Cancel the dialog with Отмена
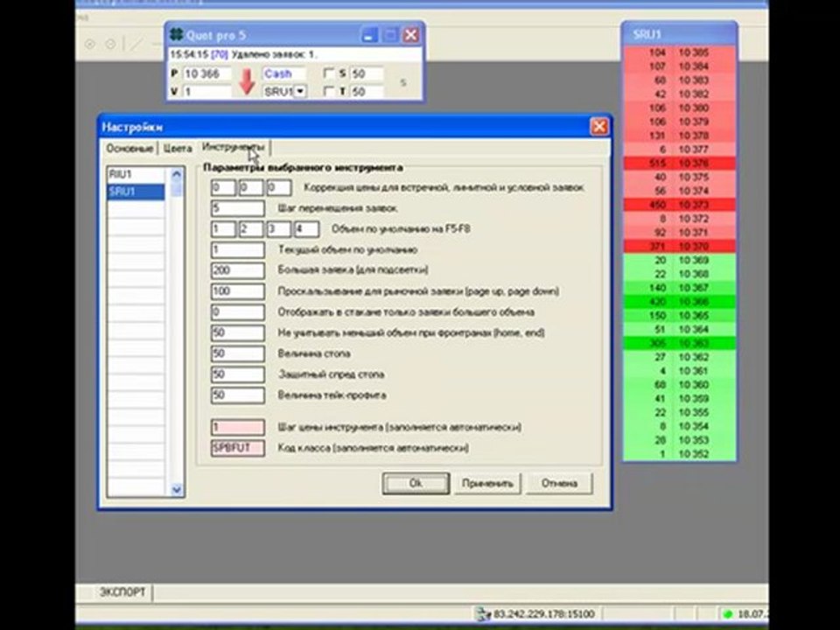840x630 pixels. tap(559, 483)
